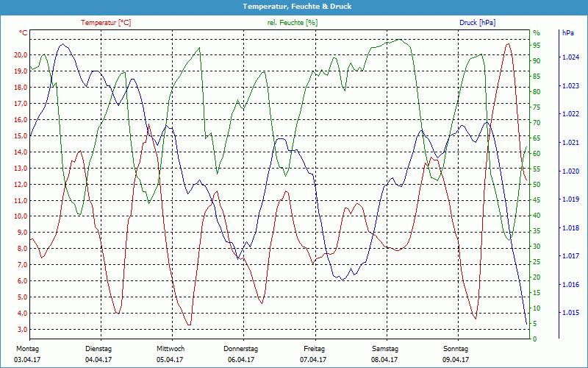The image size is (588, 368).
Task: Click "85" on the green humidity axis
Action: click(x=537, y=77)
